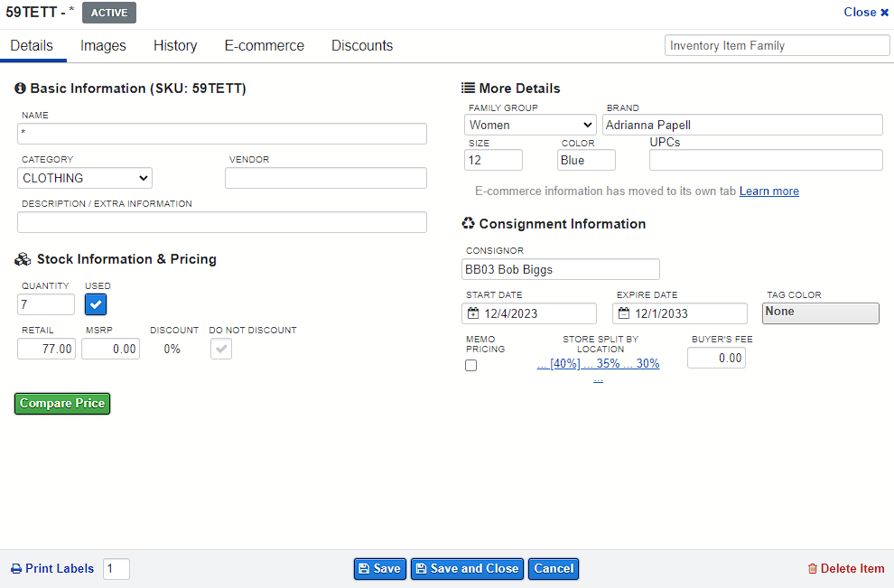The width and height of the screenshot is (894, 588).
Task: Click the green Compare Price button
Action: tap(62, 403)
